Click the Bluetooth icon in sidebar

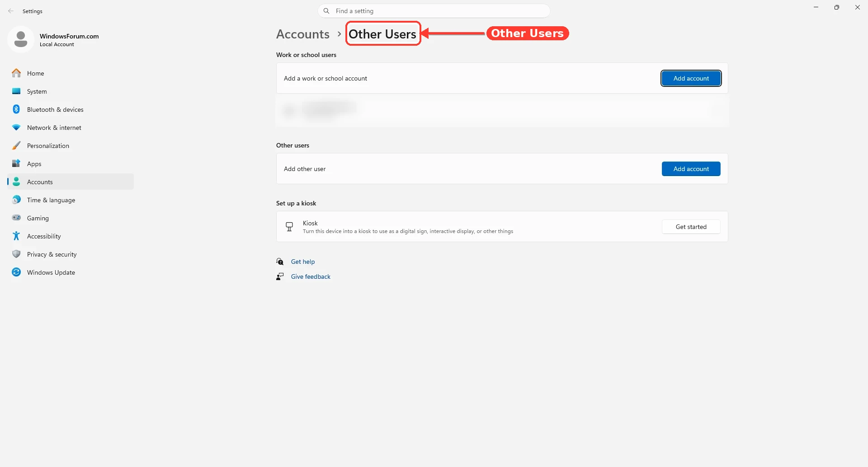point(16,109)
